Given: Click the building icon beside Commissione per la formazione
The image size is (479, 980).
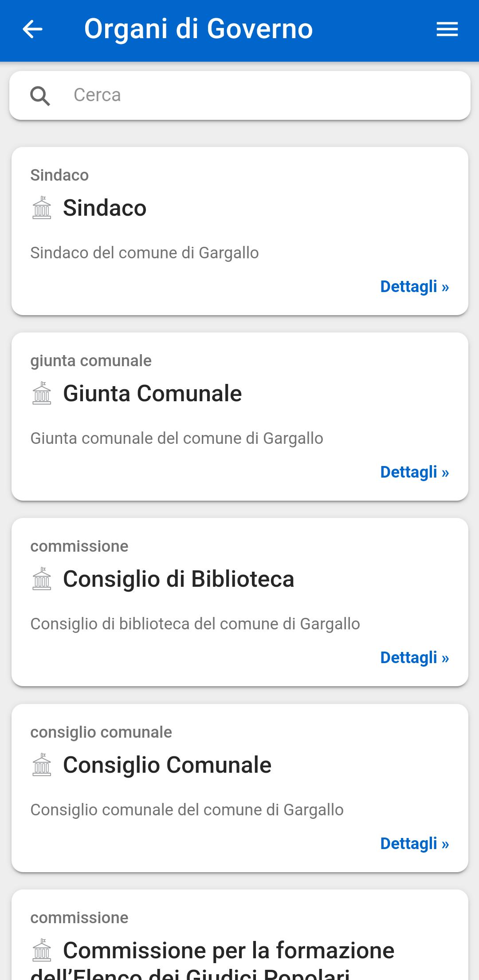Looking at the screenshot, I should [42, 950].
